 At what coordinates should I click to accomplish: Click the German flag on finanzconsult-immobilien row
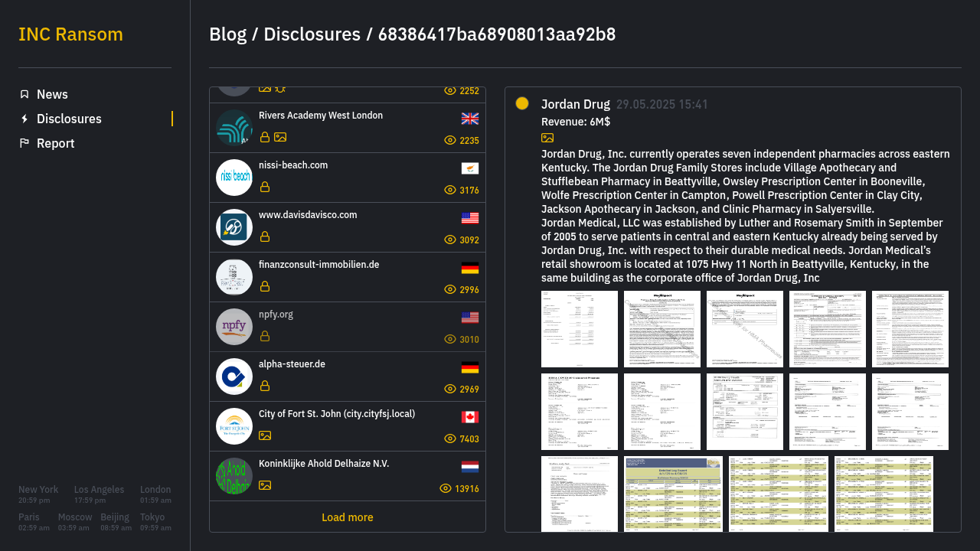click(x=470, y=268)
